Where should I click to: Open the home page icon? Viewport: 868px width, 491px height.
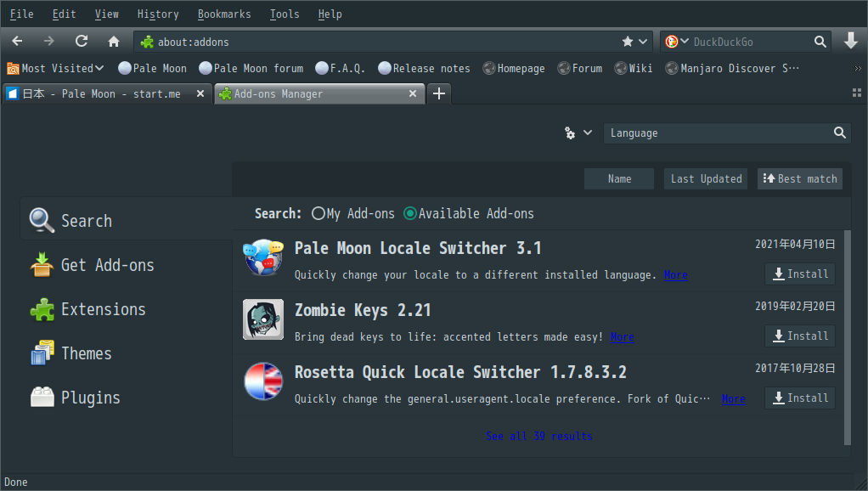(114, 42)
